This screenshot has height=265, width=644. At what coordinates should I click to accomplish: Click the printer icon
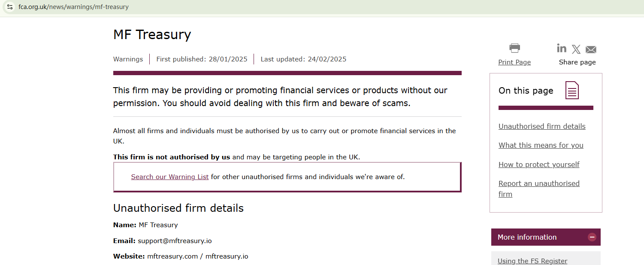[514, 48]
